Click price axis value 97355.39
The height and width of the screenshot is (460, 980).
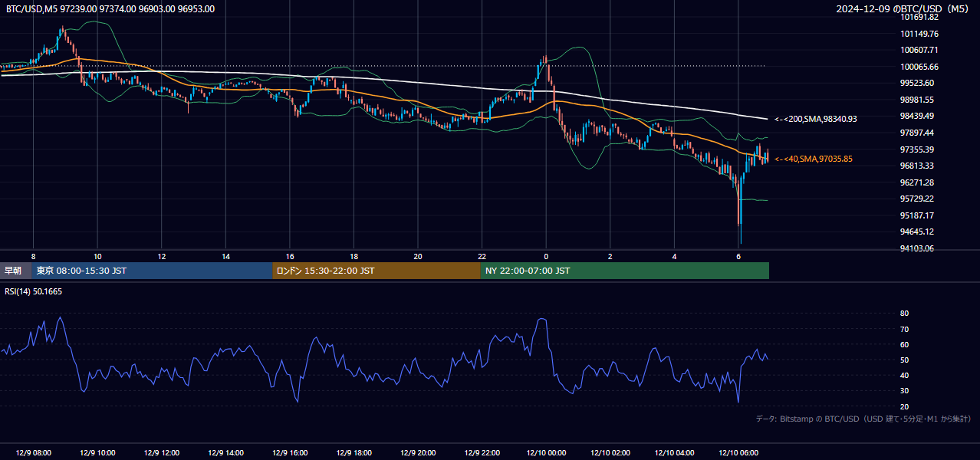[x=917, y=149]
